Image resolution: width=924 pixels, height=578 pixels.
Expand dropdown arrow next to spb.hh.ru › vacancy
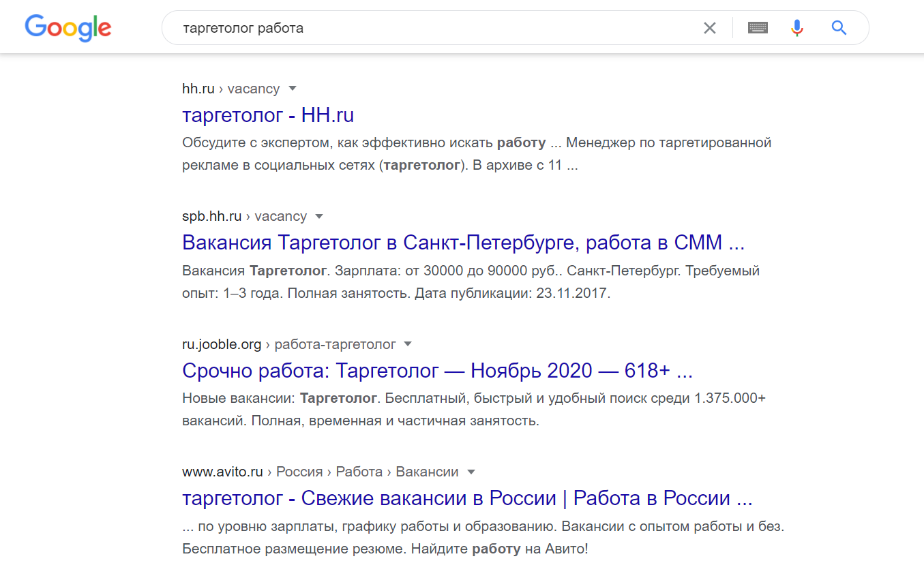tap(319, 216)
